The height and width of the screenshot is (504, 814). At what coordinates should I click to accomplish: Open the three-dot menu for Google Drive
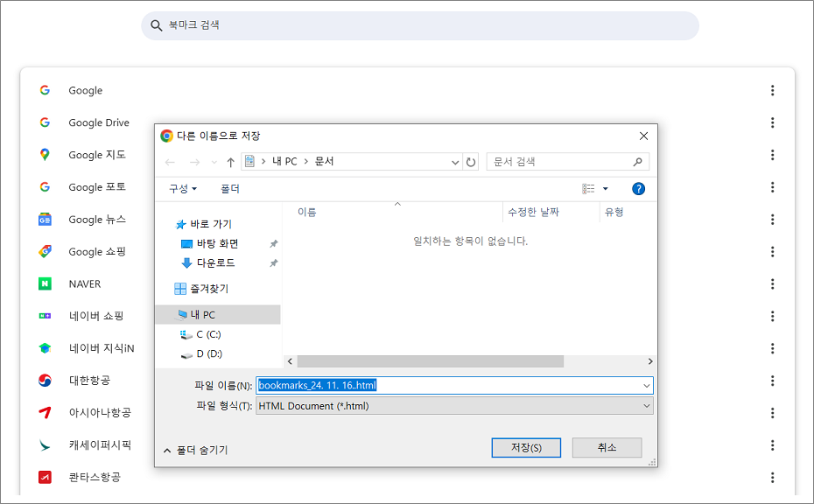pyautogui.click(x=772, y=122)
